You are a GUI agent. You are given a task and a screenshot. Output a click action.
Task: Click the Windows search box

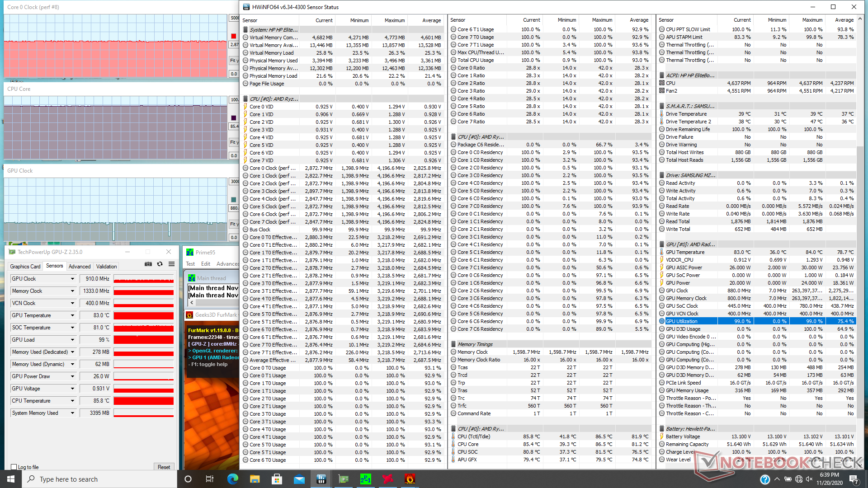99,479
